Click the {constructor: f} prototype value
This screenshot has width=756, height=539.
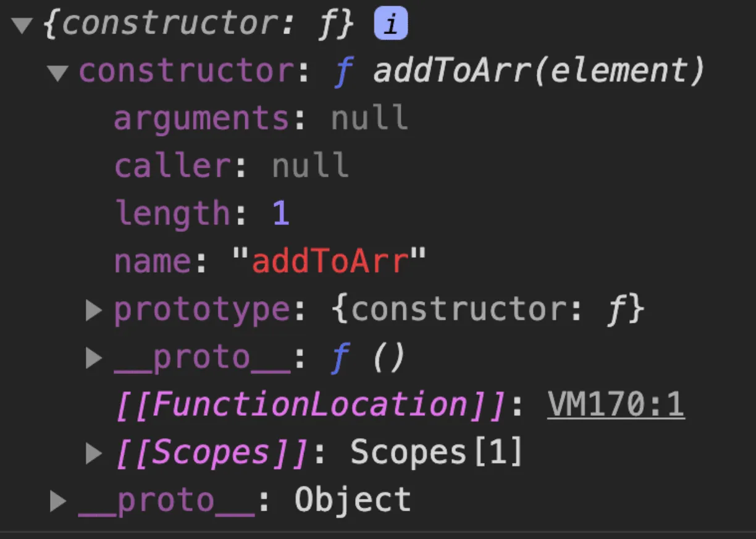pyautogui.click(x=488, y=310)
